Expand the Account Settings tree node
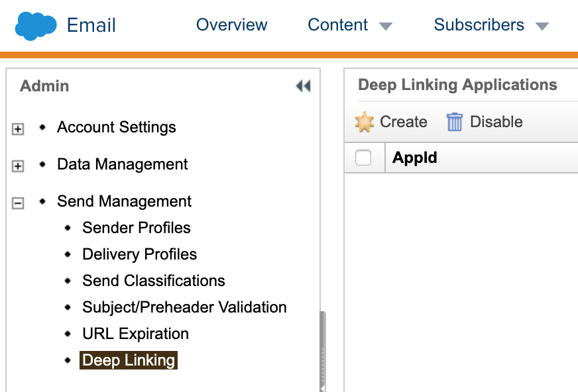This screenshot has height=392, width=578. pyautogui.click(x=18, y=129)
